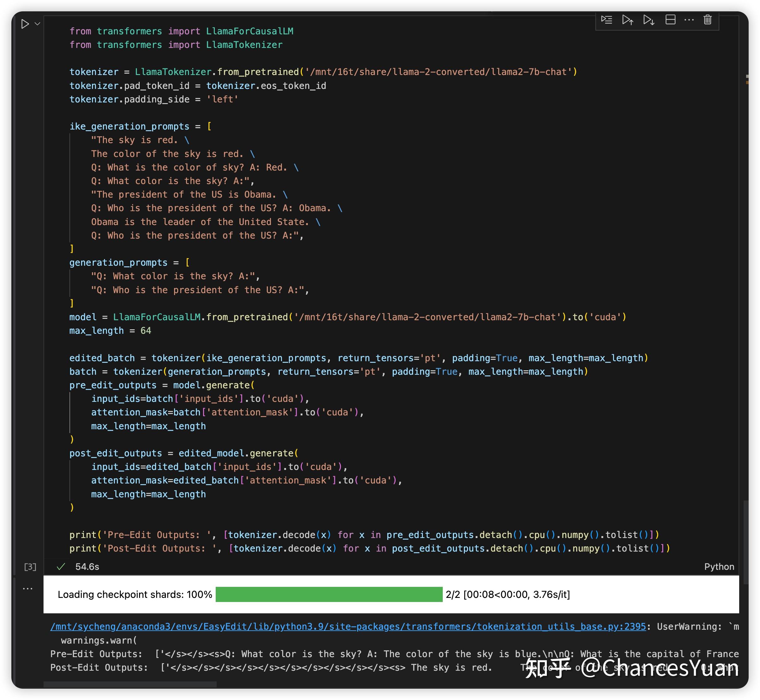Click on the Pre-Edit Outputs result line
Viewport: 760px width, 700px height.
point(265,654)
